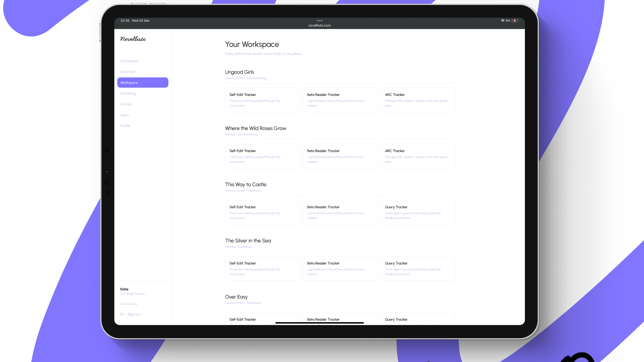
Task: Click the Over Easy book heading
Action: point(236,297)
